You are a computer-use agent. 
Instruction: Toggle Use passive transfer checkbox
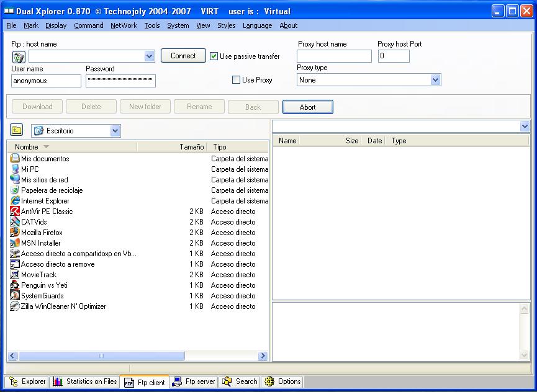click(214, 56)
